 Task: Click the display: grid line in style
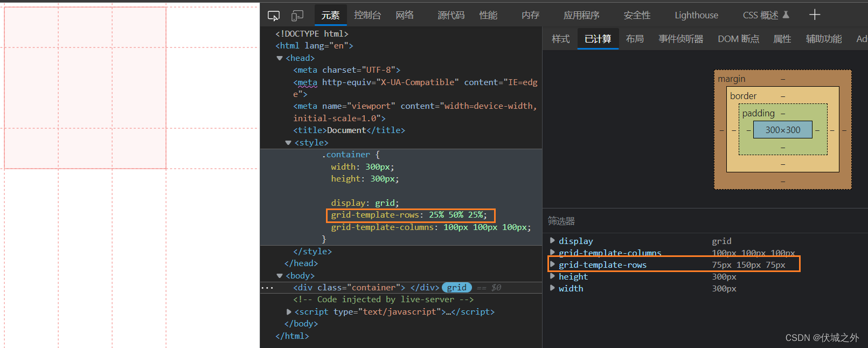point(365,203)
